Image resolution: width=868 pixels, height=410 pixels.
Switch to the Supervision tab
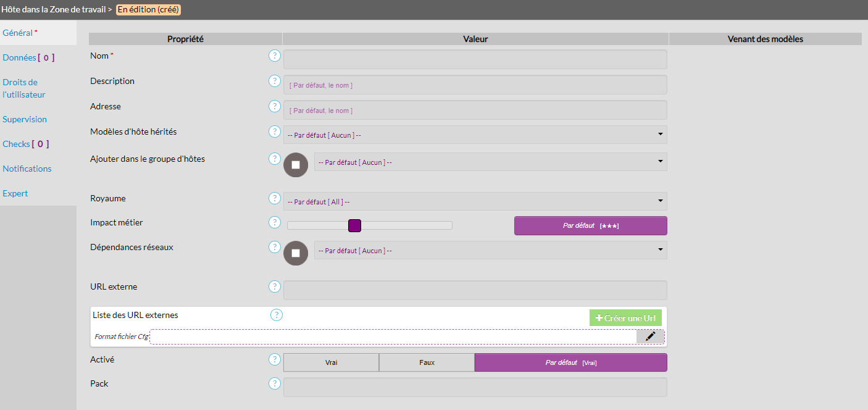pyautogui.click(x=25, y=119)
